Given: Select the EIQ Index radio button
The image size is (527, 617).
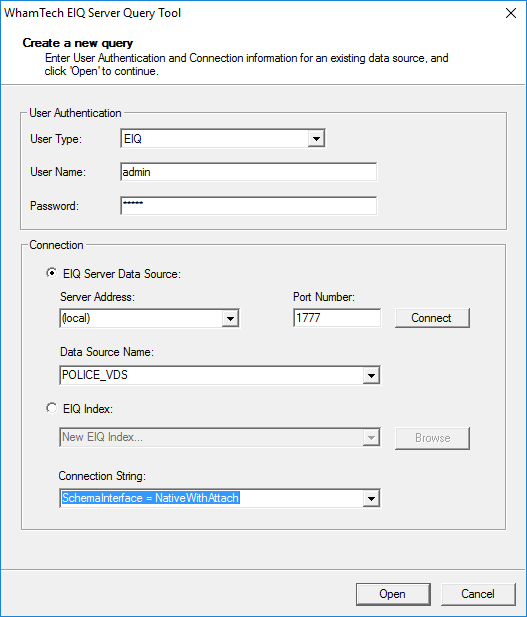Looking at the screenshot, I should (52, 408).
